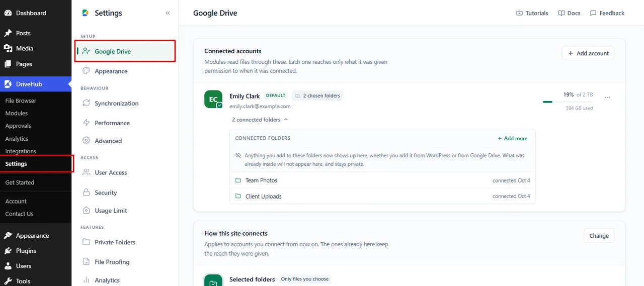Click the Selected folders green icon

(213, 280)
